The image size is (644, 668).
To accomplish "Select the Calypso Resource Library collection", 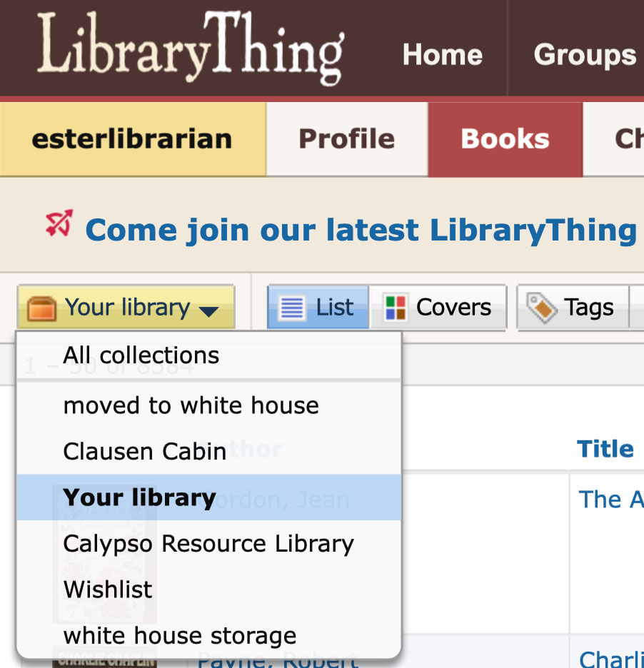I will (208, 543).
